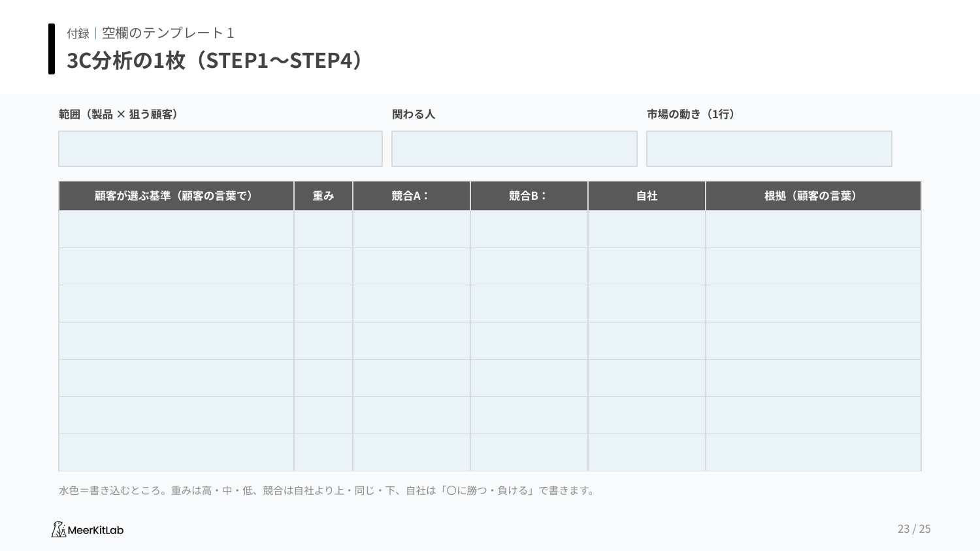Click first row cell under 競合A：
Image resolution: width=980 pixels, height=551 pixels.
412,229
